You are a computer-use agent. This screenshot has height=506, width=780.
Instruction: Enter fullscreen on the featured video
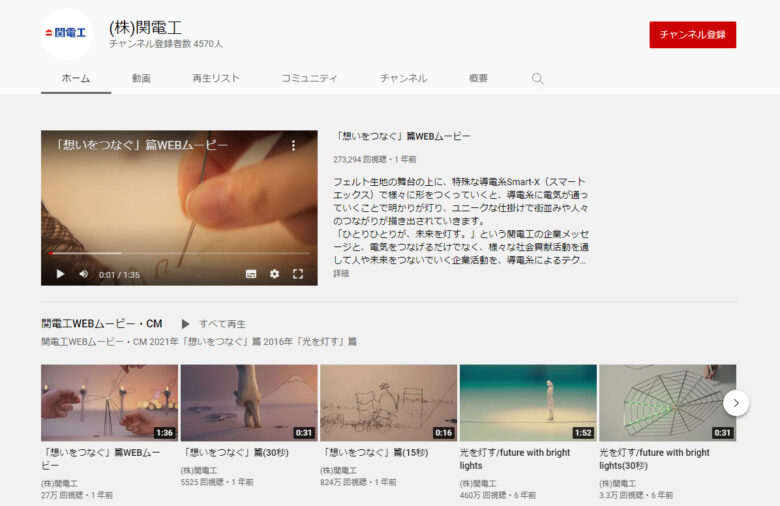[297, 274]
